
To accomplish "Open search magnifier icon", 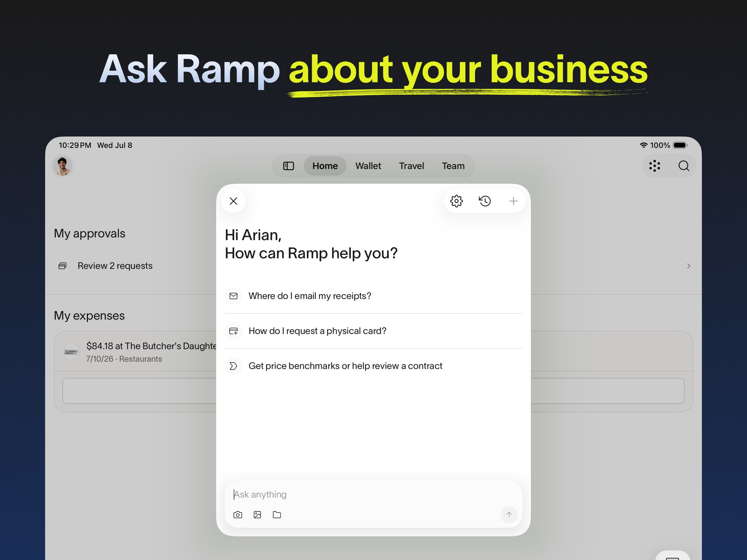I will (x=684, y=166).
